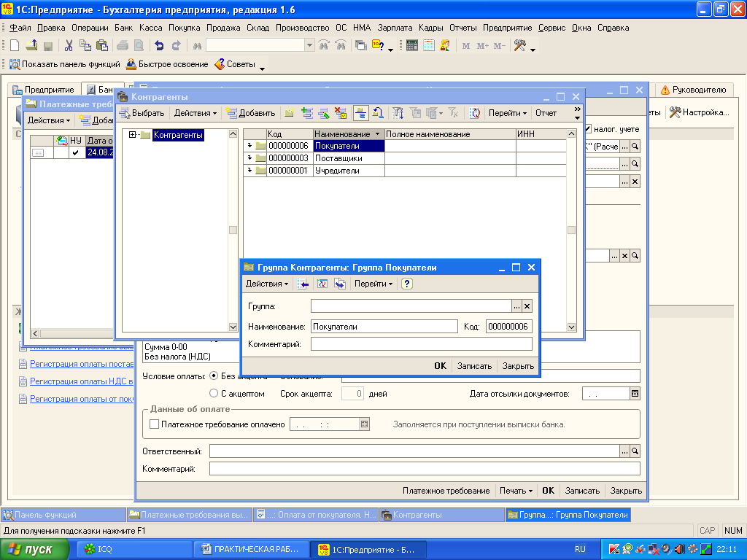This screenshot has width=747, height=560.
Task: Click the RU language indicator in taskbar
Action: (x=580, y=549)
